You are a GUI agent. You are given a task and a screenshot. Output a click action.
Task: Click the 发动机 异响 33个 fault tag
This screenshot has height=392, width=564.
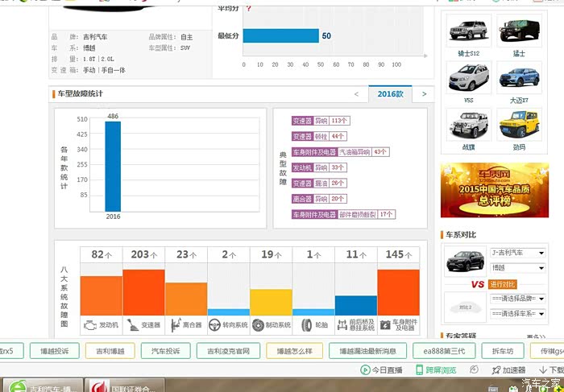319,167
